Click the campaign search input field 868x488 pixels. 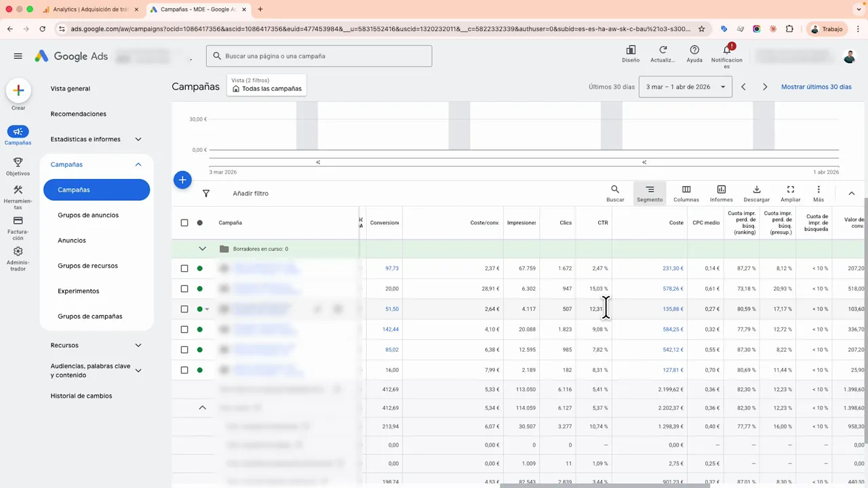[x=319, y=56]
